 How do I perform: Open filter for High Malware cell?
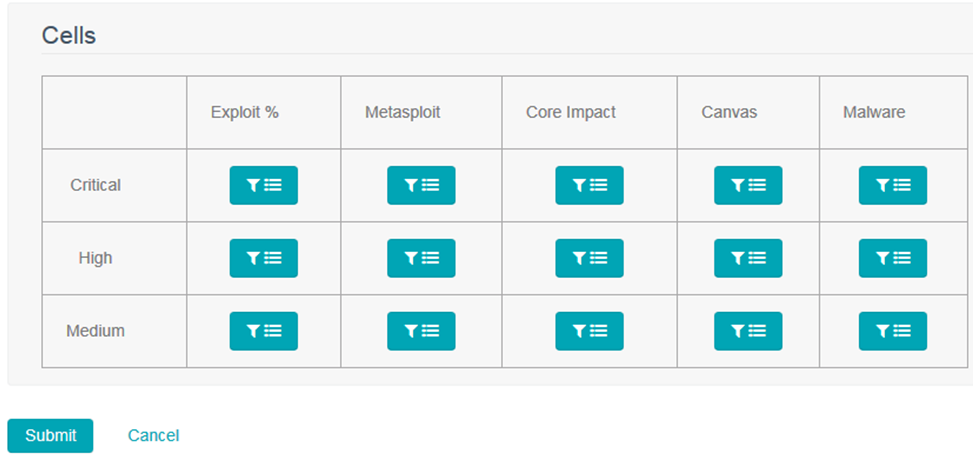[x=892, y=258]
